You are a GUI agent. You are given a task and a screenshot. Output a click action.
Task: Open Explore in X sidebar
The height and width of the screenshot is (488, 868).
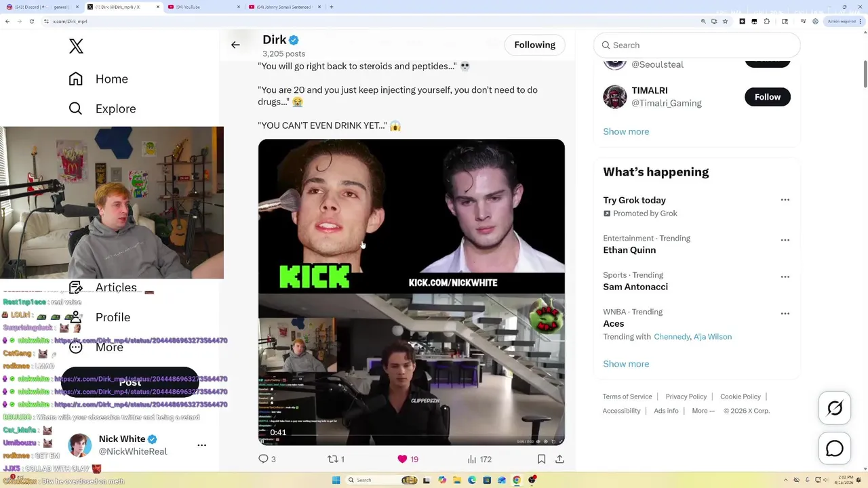(x=102, y=108)
